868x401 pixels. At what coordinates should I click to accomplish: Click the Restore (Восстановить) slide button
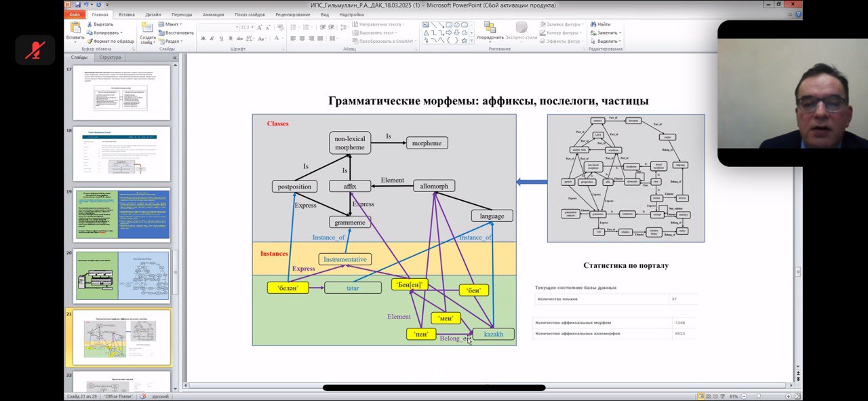click(x=176, y=33)
